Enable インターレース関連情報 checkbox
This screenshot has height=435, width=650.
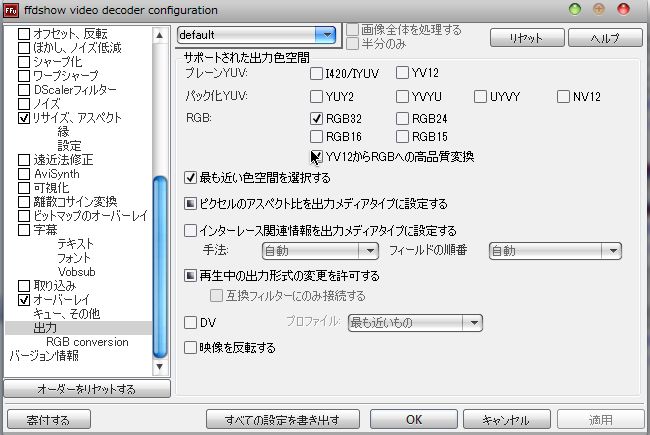(190, 231)
